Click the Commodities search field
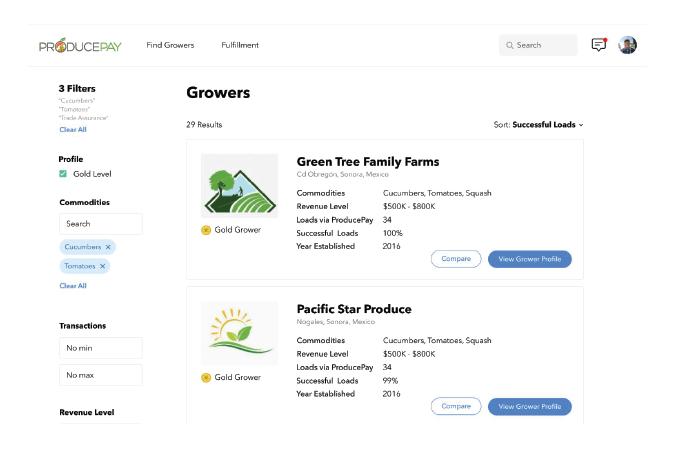 tap(101, 224)
